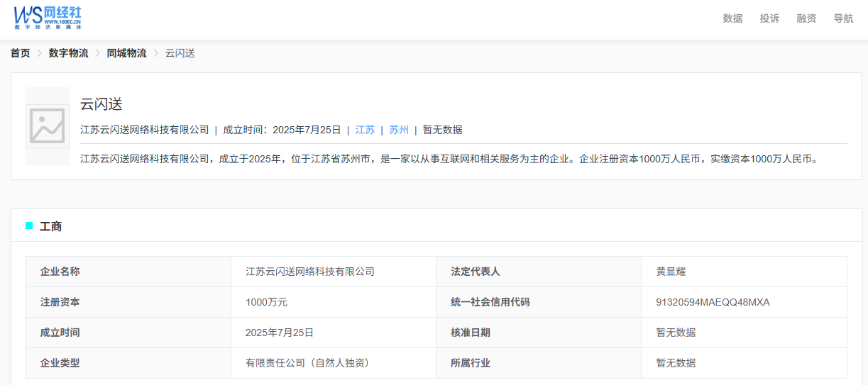Click 云闪送 breadcrumb item

point(180,53)
